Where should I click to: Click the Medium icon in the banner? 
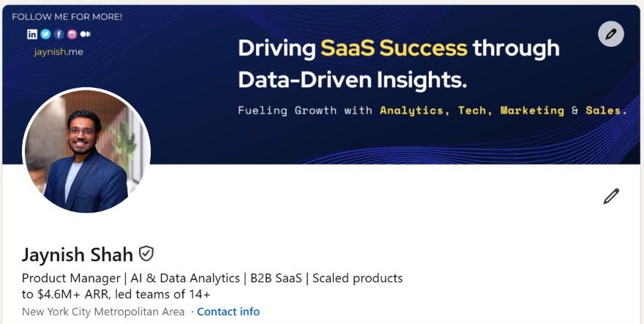coord(86,34)
